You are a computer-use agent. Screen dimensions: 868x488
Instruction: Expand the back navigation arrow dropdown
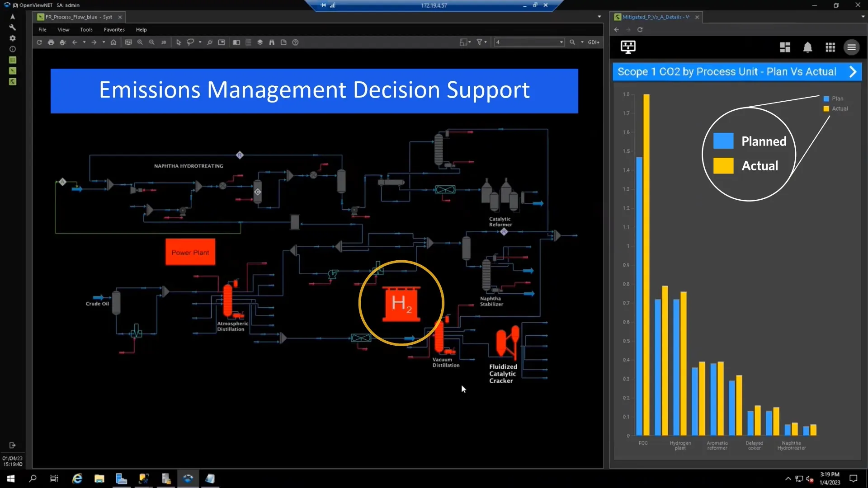pyautogui.click(x=84, y=42)
